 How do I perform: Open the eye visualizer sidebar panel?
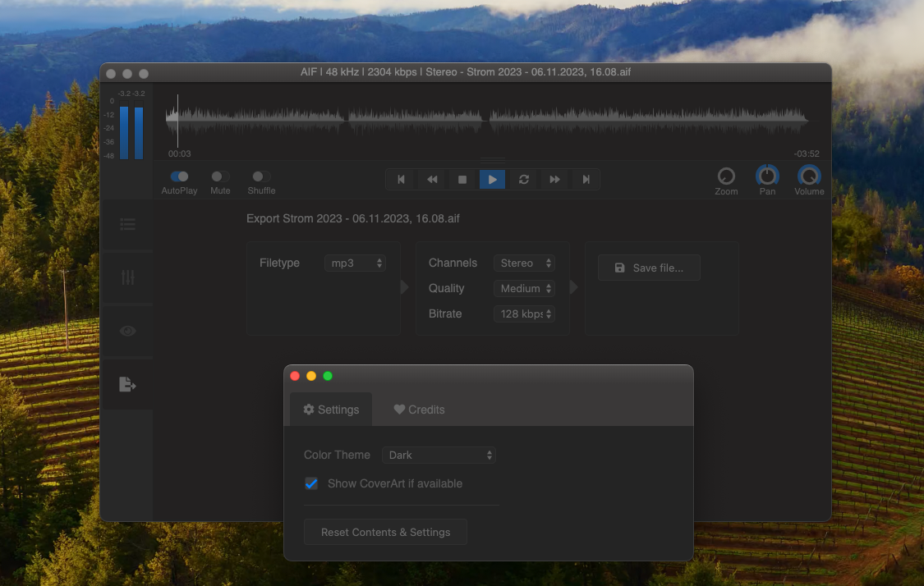127,331
